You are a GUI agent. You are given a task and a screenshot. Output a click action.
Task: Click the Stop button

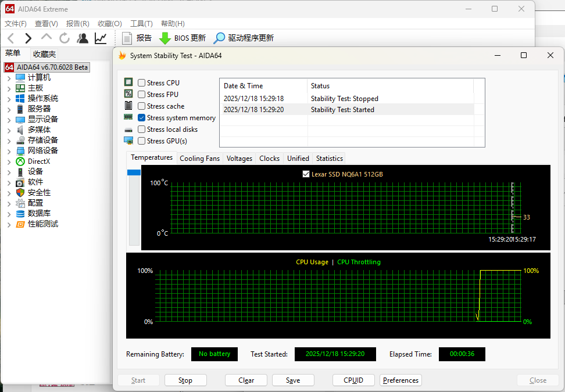point(185,380)
